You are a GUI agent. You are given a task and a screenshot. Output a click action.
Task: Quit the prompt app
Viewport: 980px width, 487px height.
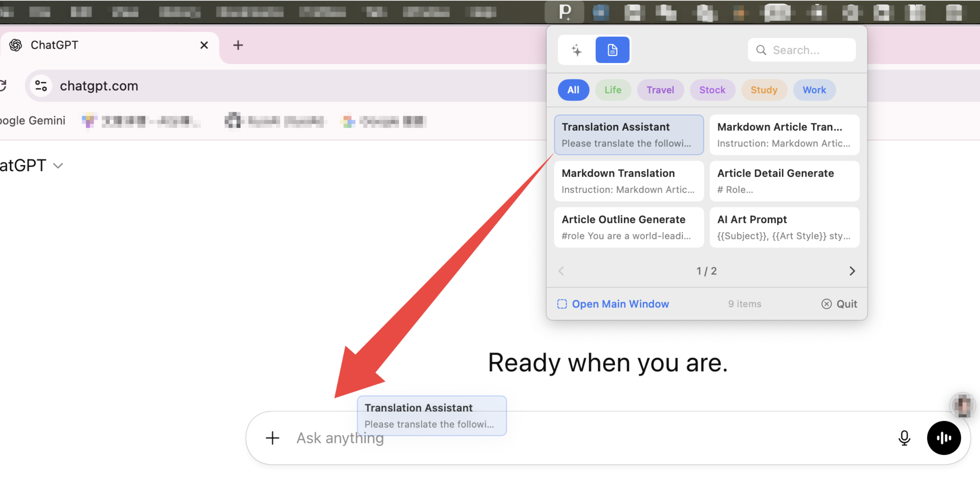point(839,304)
